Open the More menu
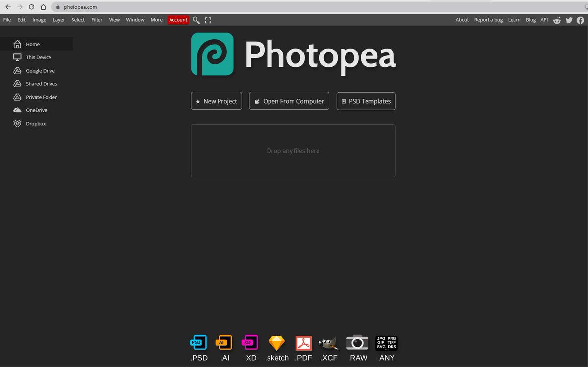This screenshot has width=588, height=367. coord(157,20)
